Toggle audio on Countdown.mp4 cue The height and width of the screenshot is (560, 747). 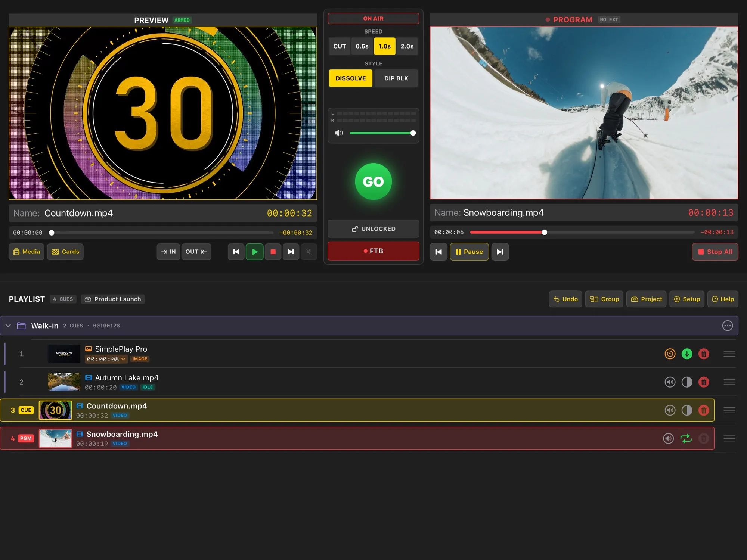click(x=670, y=410)
